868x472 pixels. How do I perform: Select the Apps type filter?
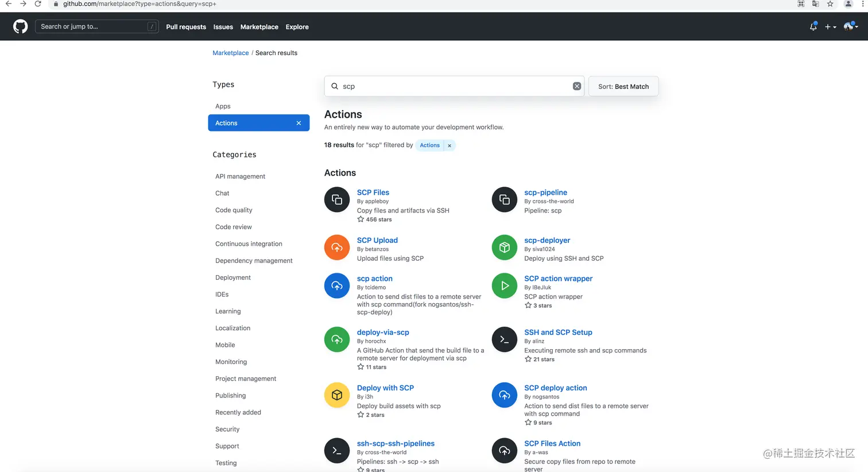(223, 106)
